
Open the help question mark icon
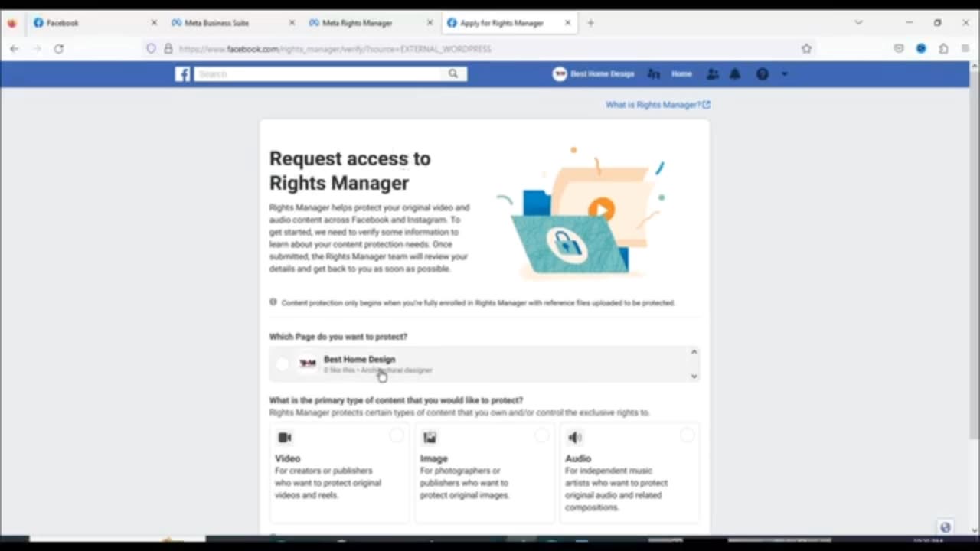762,74
